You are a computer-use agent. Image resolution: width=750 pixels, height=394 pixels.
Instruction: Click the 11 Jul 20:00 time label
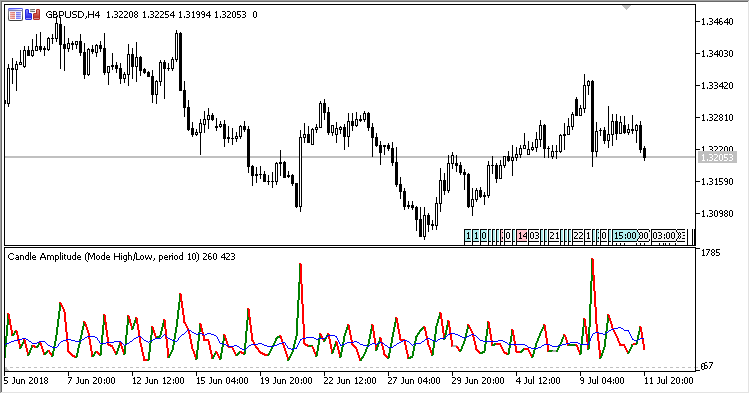pos(669,381)
